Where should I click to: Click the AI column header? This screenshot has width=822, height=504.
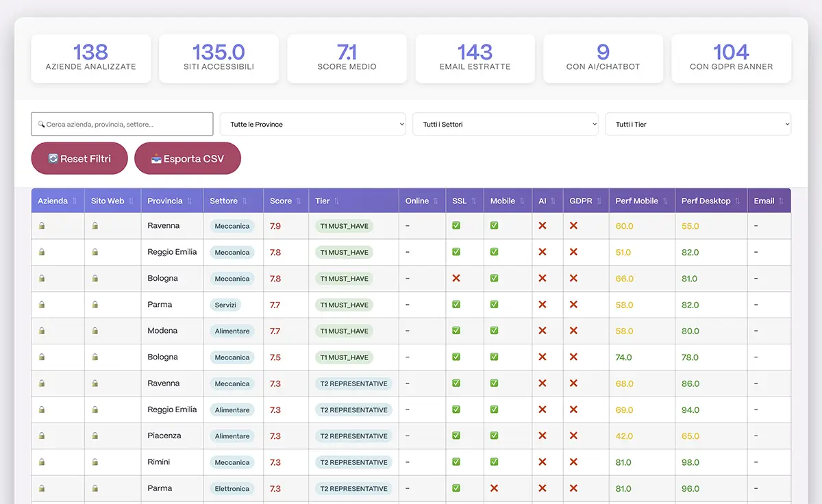[x=547, y=201]
